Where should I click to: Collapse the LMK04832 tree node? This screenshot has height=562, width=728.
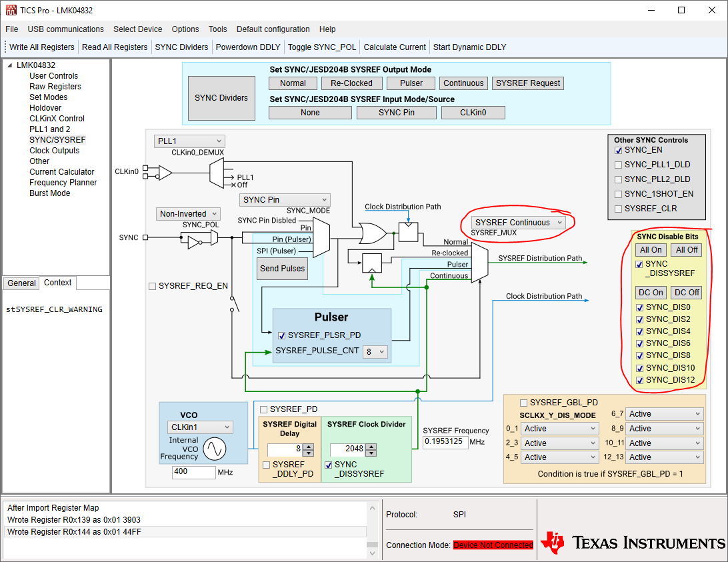pos(10,65)
